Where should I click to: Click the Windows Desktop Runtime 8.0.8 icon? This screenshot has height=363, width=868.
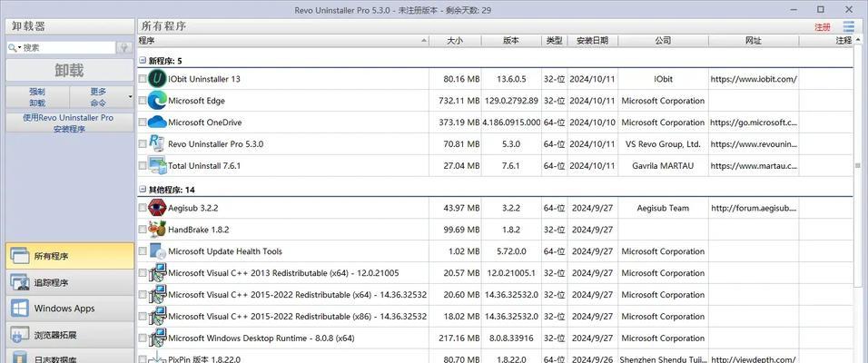[158, 338]
